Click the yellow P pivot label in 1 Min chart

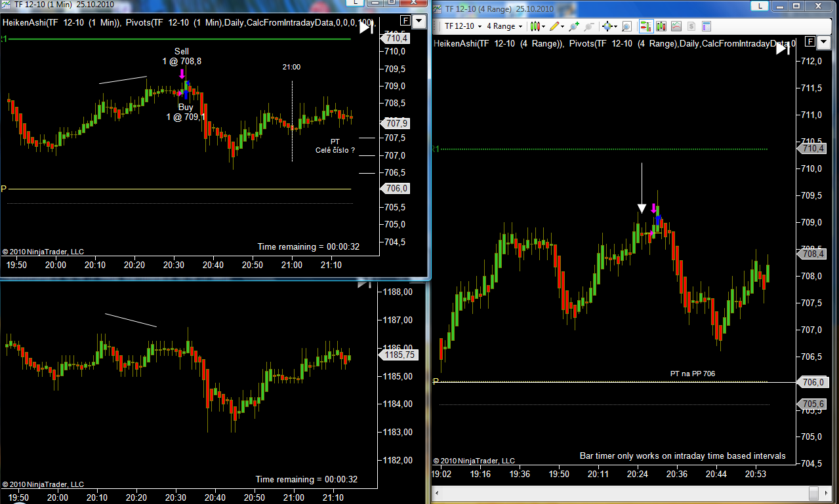3,189
